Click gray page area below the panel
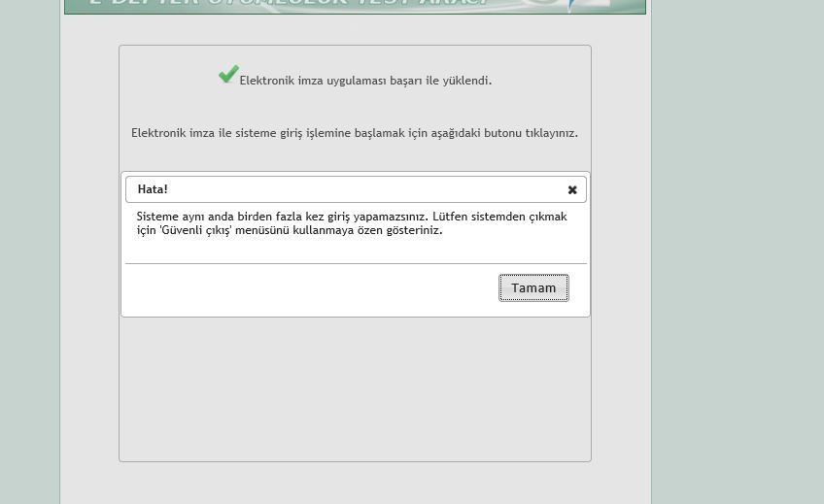Viewport: 824px width, 504px height. click(355, 484)
